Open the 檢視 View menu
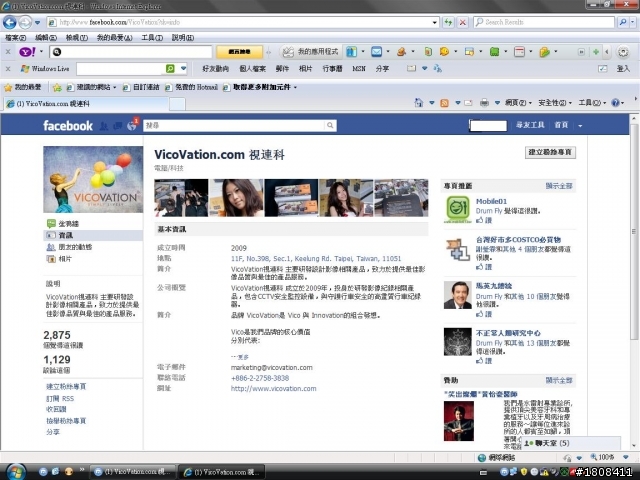The image size is (640, 480). click(77, 38)
